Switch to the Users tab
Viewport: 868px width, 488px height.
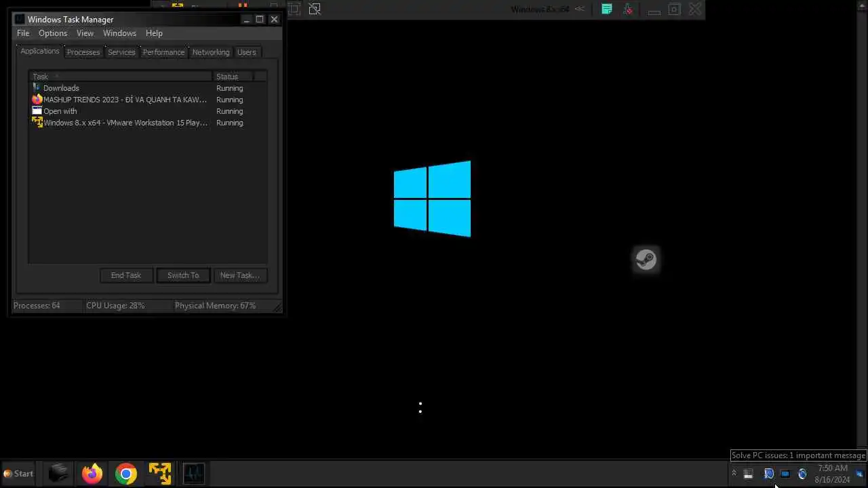point(246,52)
